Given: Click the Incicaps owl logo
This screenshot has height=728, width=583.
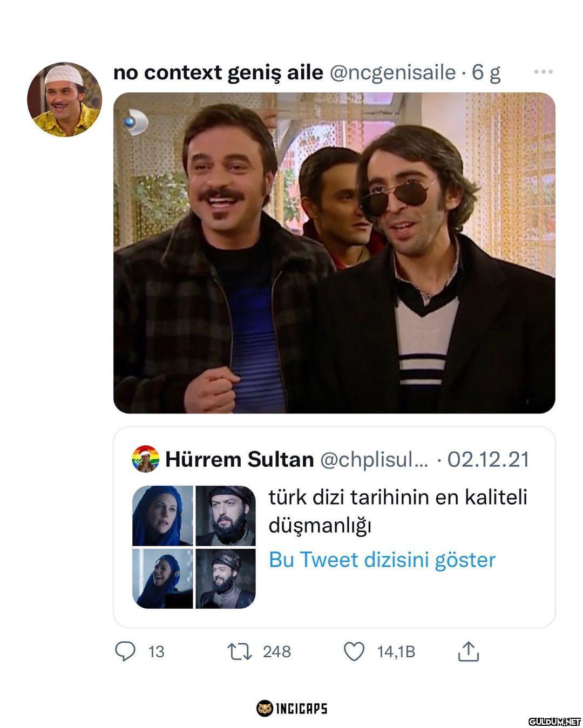Looking at the screenshot, I should tap(265, 708).
